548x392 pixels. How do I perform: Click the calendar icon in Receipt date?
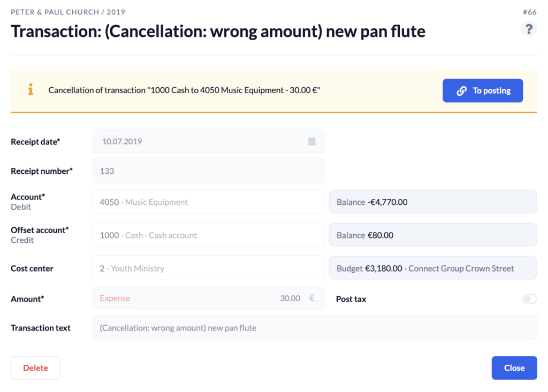312,142
